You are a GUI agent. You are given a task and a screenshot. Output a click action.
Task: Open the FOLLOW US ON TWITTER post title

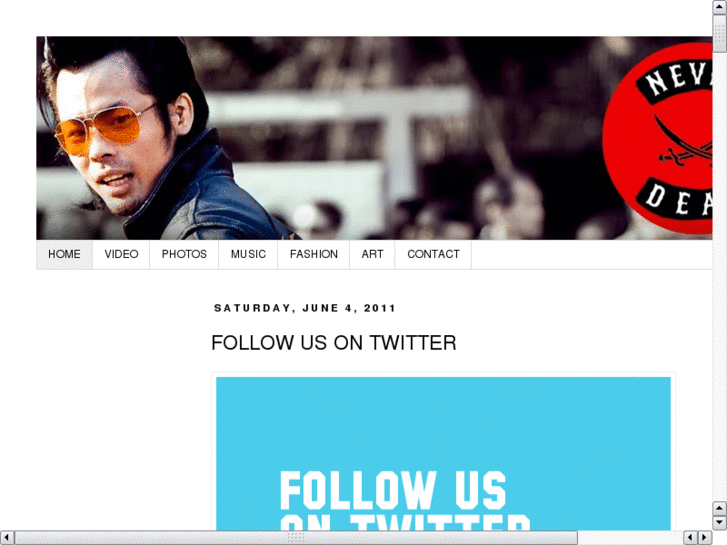[334, 343]
